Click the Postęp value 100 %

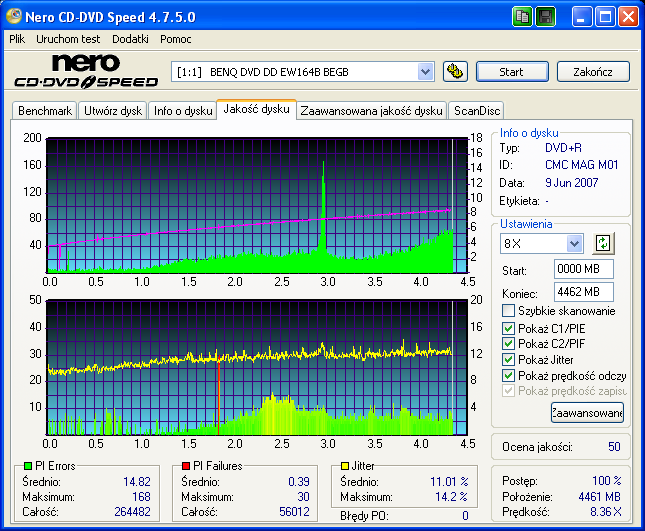[606, 480]
